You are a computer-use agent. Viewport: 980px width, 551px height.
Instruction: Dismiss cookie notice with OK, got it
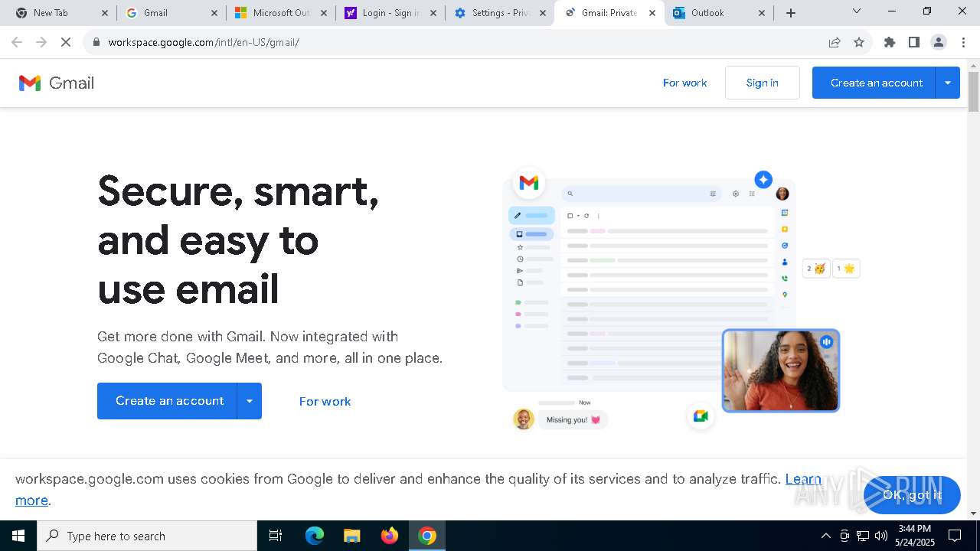pos(912,494)
